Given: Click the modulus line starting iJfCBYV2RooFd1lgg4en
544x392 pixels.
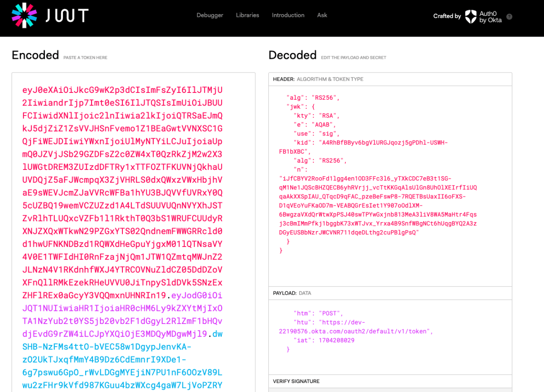Looking at the screenshot, I should point(365,179).
